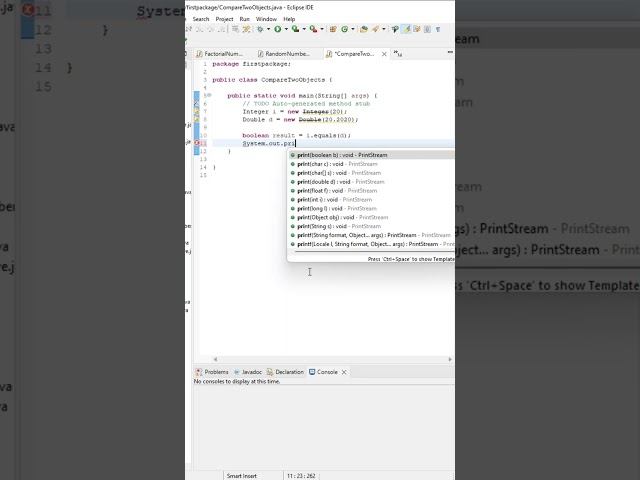Click the Debug bug icon in toolbar

point(260,29)
